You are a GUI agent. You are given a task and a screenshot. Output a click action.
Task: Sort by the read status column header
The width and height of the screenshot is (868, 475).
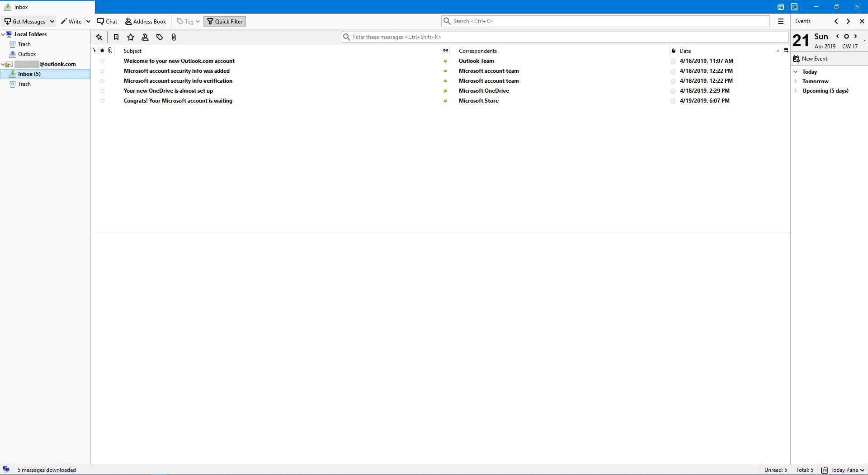pos(446,51)
